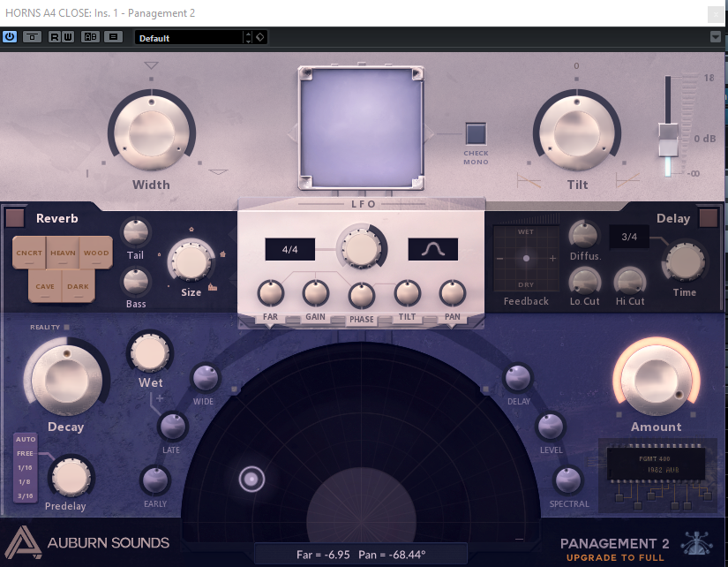
Task: Select the HEAVN reverb type
Action: 63,253
